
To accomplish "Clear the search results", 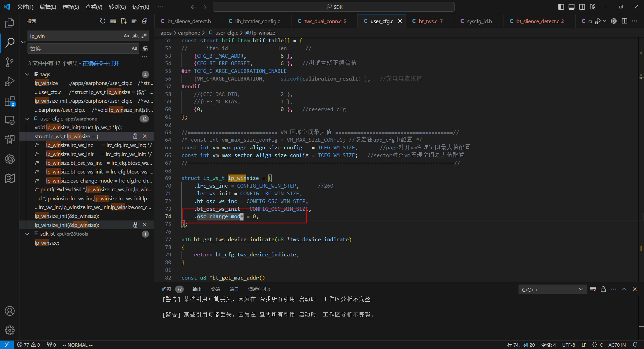I will point(113,21).
